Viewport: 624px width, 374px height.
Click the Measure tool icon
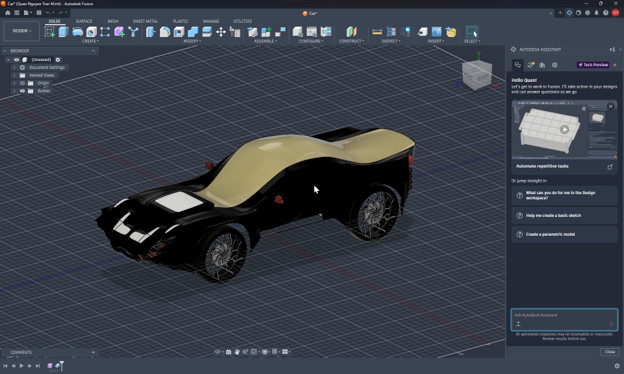377,32
